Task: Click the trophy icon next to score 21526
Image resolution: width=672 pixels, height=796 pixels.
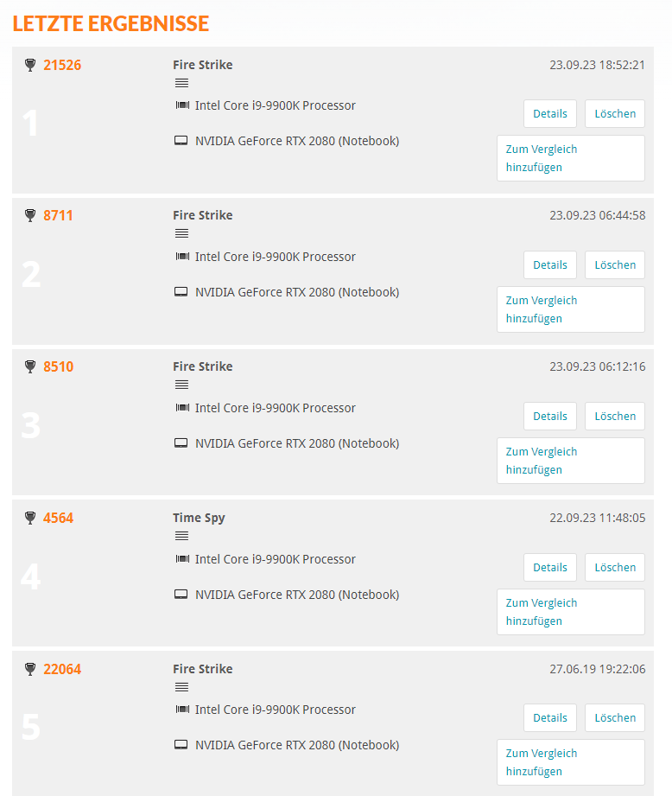Action: [30, 65]
